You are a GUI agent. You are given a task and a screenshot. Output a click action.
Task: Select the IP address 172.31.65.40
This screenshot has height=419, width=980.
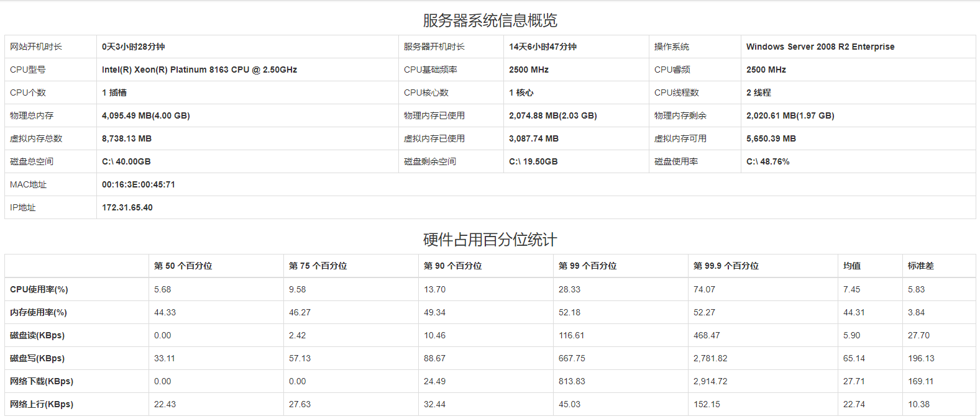127,207
